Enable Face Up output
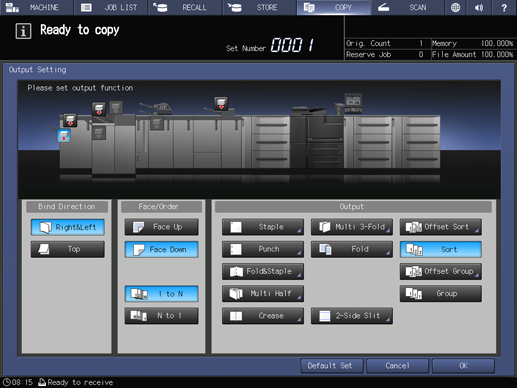This screenshot has height=388, width=517. [x=161, y=227]
